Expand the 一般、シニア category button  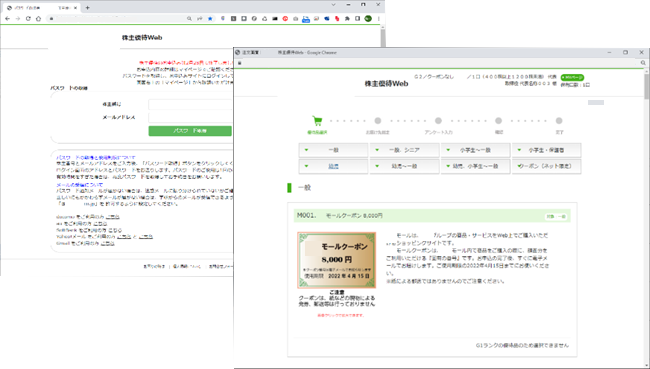pyautogui.click(x=404, y=150)
